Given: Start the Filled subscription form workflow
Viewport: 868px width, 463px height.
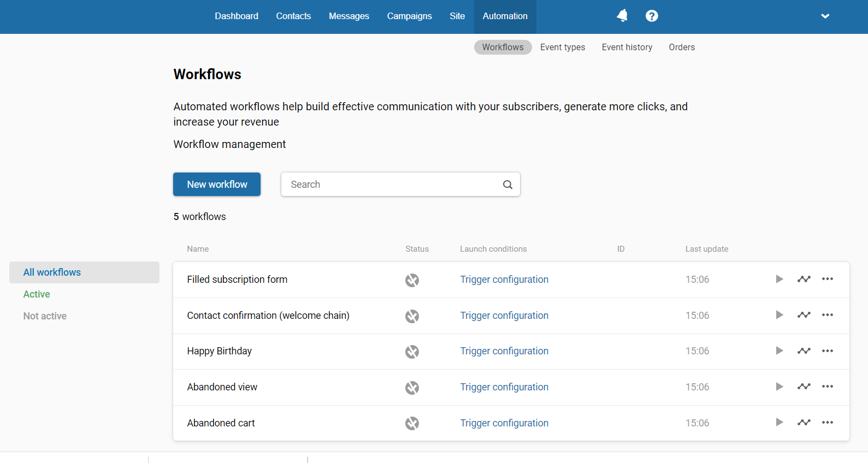Looking at the screenshot, I should (x=780, y=279).
